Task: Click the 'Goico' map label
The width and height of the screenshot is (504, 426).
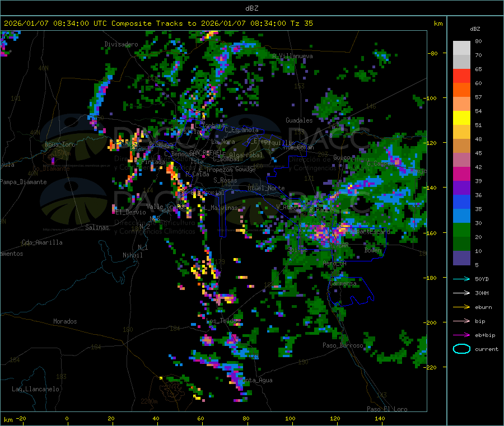Action: tap(342, 157)
